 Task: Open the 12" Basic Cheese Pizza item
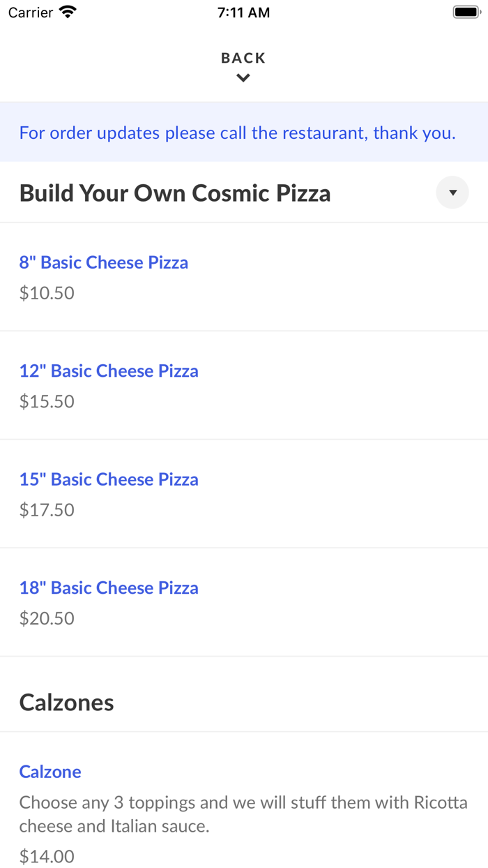click(109, 371)
